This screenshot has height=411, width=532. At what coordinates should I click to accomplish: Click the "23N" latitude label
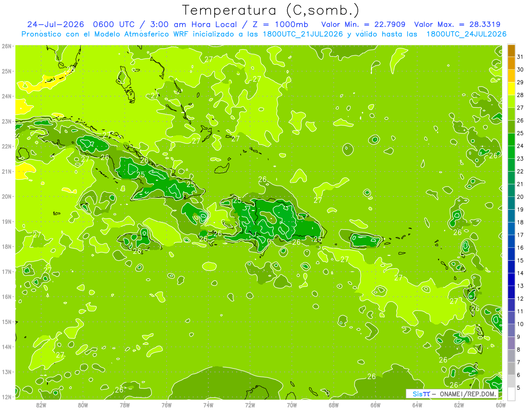(6, 121)
